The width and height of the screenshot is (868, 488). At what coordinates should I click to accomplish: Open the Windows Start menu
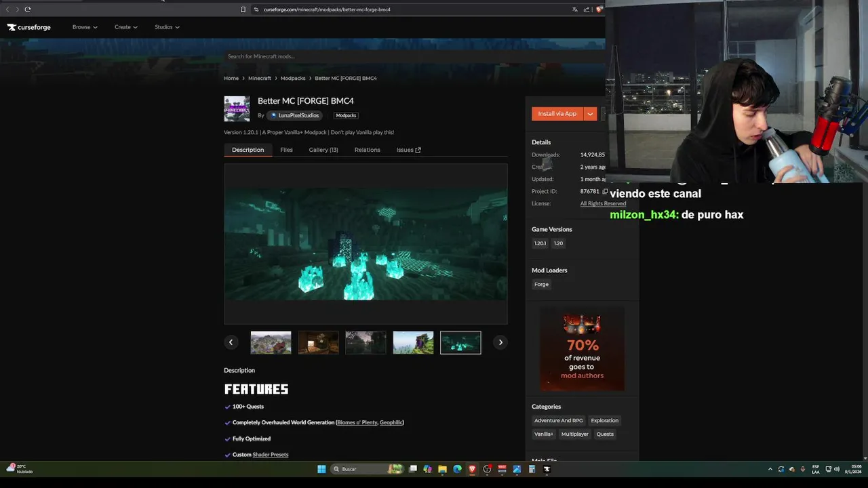pos(321,469)
